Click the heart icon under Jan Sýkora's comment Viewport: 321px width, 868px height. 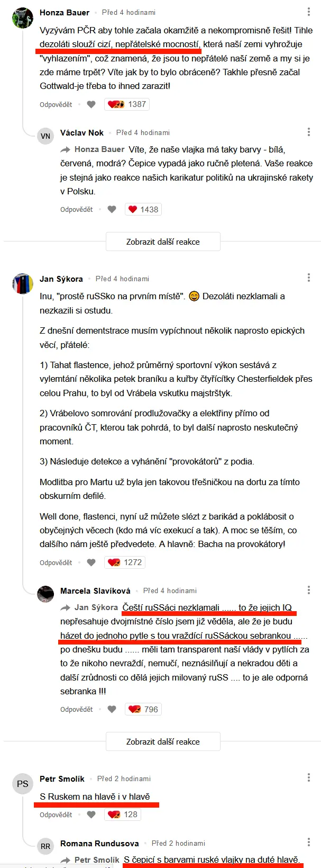[91, 562]
